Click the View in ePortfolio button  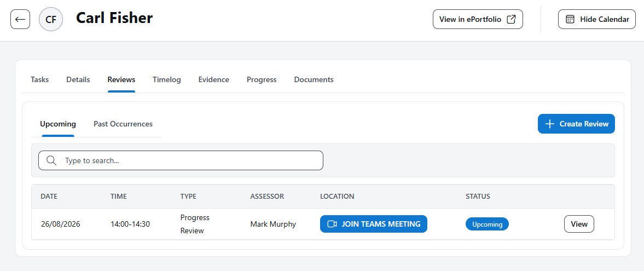coord(478,19)
